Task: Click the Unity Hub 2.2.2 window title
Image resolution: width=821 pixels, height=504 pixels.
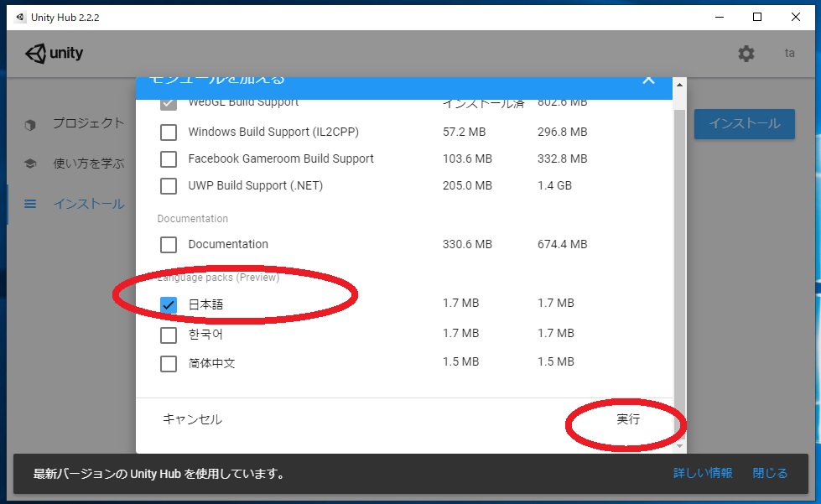Action: point(65,18)
